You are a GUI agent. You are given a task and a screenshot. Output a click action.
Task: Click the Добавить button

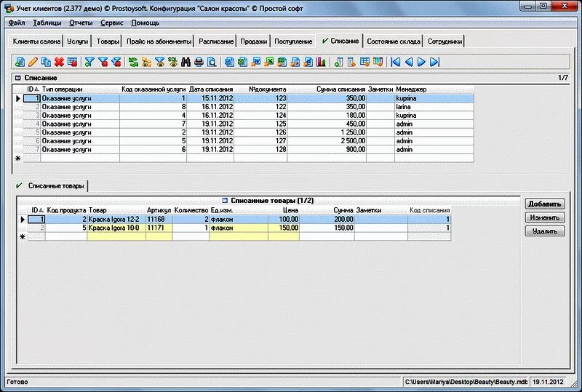tap(544, 204)
